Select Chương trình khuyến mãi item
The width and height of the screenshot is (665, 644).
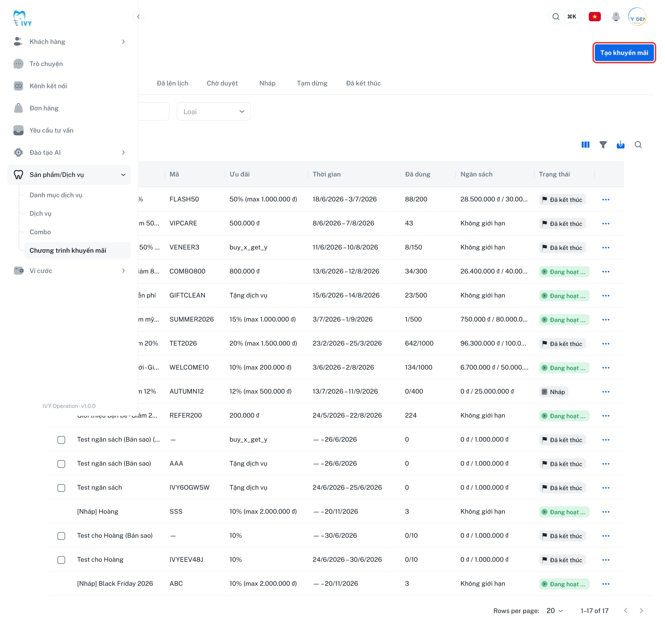[77, 250]
